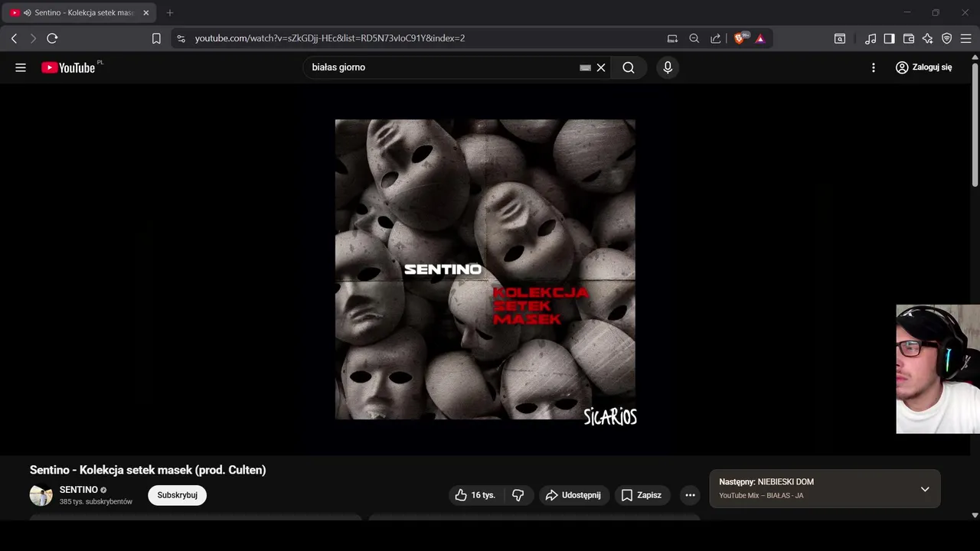Image resolution: width=980 pixels, height=551 pixels.
Task: Click 'Zapisz' to save the video
Action: tap(642, 495)
